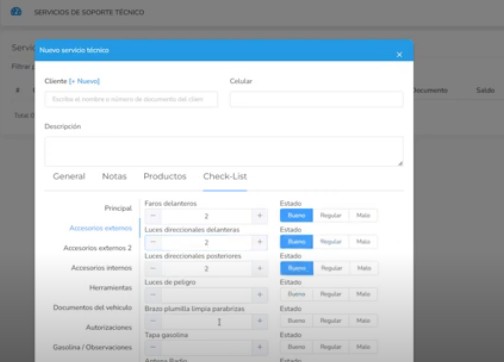
Task: Close the Nuevo servicio técnico dialog
Action: coord(399,54)
